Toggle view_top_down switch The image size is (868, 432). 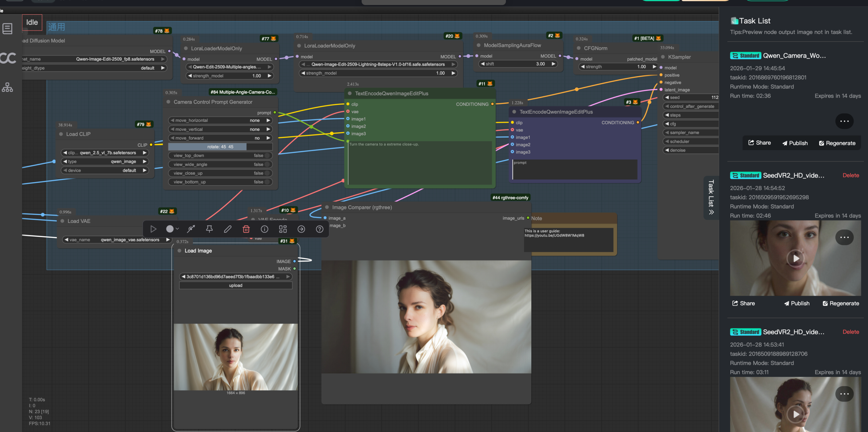[x=268, y=156]
